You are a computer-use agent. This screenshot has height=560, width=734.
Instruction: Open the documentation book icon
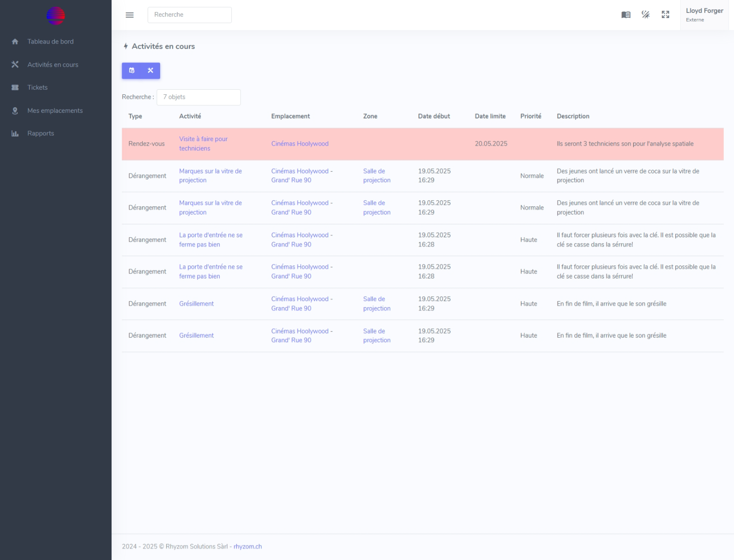coord(626,15)
